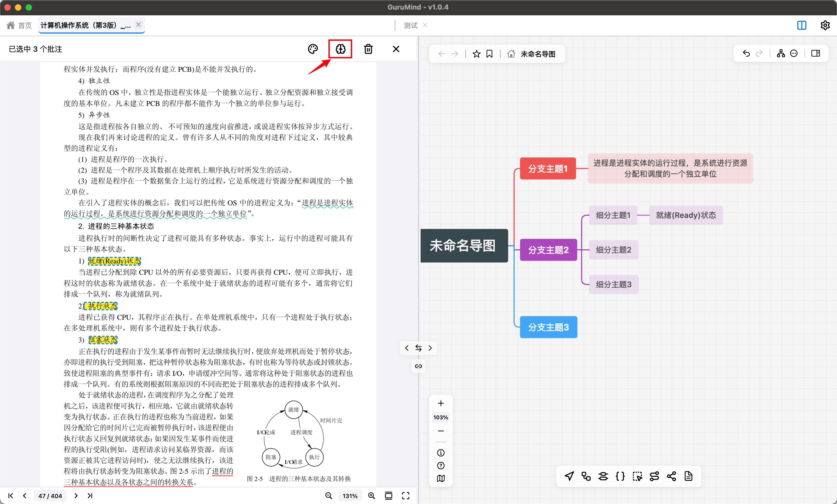Collapse the PDF panel with the left chevron

[x=407, y=348]
